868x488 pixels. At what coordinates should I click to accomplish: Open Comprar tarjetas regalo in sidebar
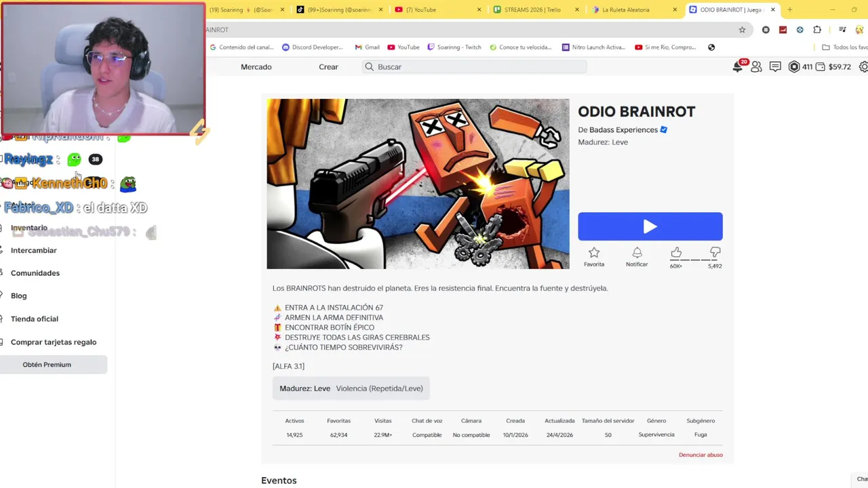tap(54, 342)
